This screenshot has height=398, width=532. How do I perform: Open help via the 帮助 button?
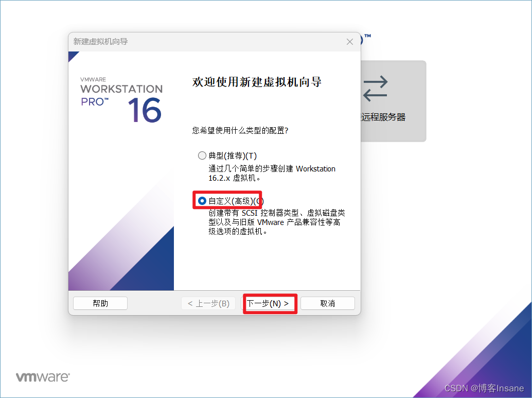[100, 303]
